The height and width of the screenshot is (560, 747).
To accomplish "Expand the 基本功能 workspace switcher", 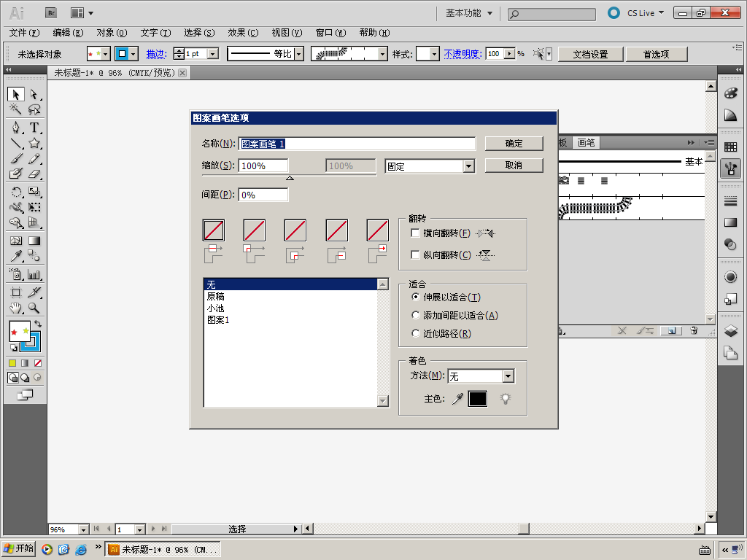I will tap(469, 13).
